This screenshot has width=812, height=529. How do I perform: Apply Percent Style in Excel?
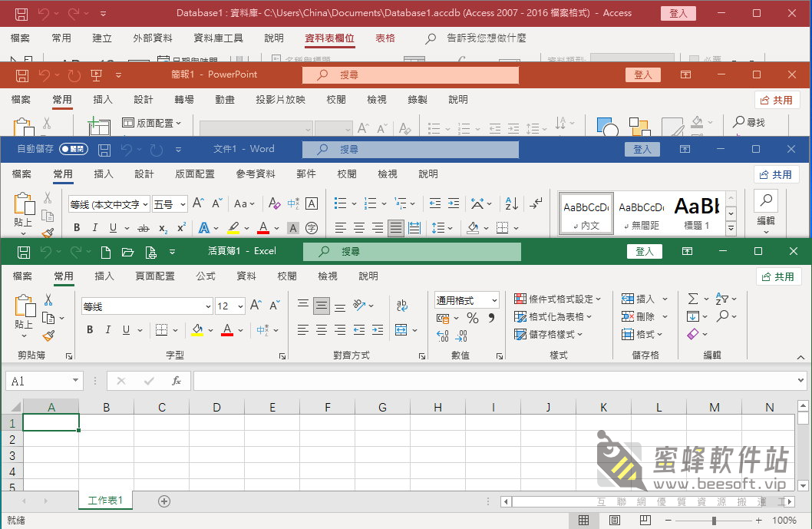(x=472, y=318)
